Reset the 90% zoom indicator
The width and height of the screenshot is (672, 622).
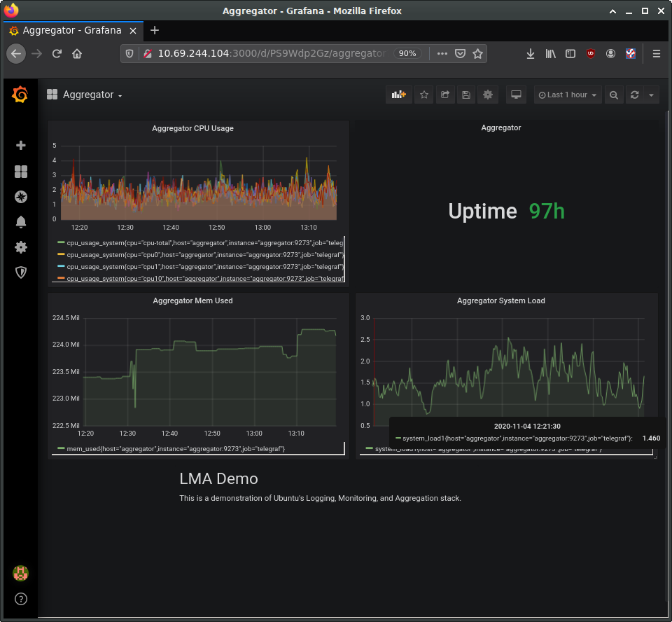coord(407,54)
